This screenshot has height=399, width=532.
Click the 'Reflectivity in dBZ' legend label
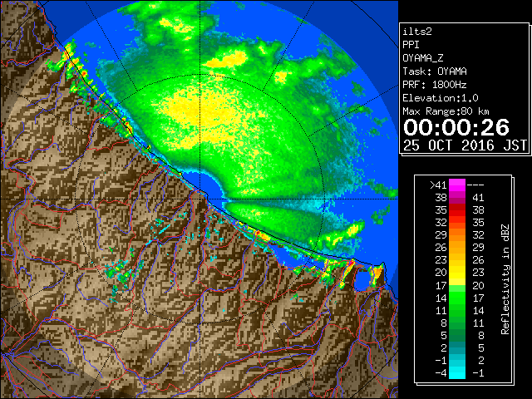[x=505, y=279]
